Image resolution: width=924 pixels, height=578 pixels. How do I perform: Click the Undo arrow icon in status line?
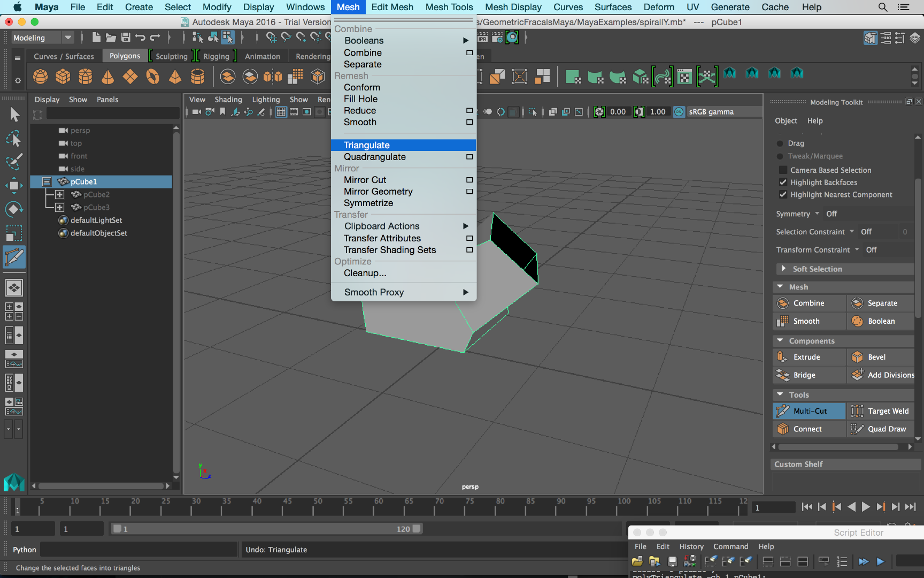pos(140,37)
